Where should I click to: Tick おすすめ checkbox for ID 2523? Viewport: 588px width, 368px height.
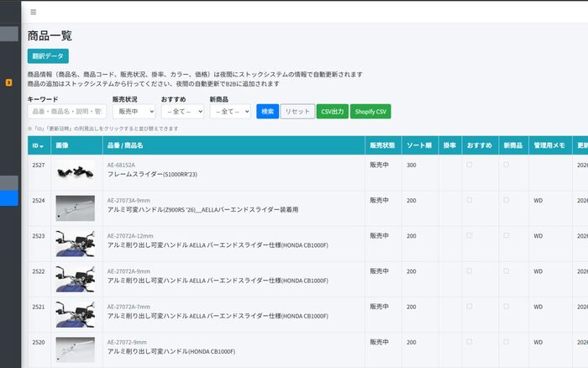point(469,235)
